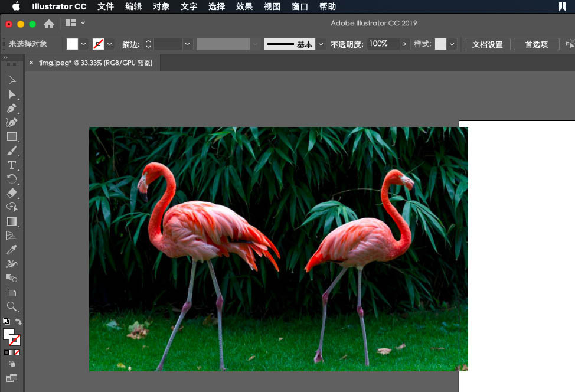Viewport: 575px width, 392px height.
Task: Select the Direct Selection tool
Action: tap(11, 94)
